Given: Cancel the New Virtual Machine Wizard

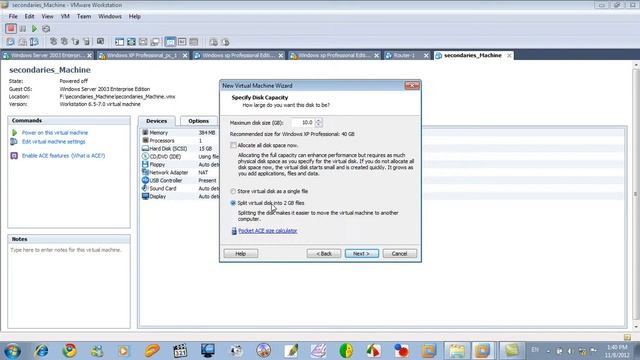Looking at the screenshot, I should 400,253.
